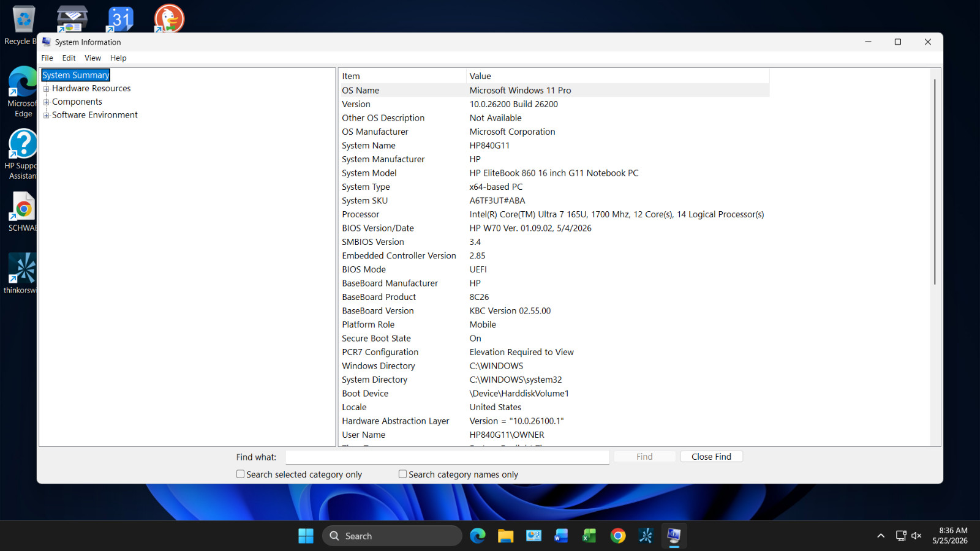Select Software Environment category label
980x551 pixels.
click(95, 114)
